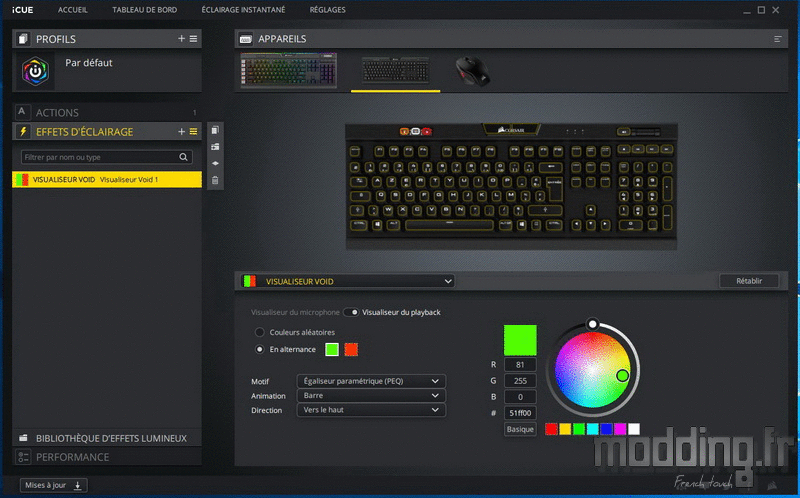Screen dimensions: 800x498
Task: Open the Appareils panel options menu icon
Action: click(778, 39)
